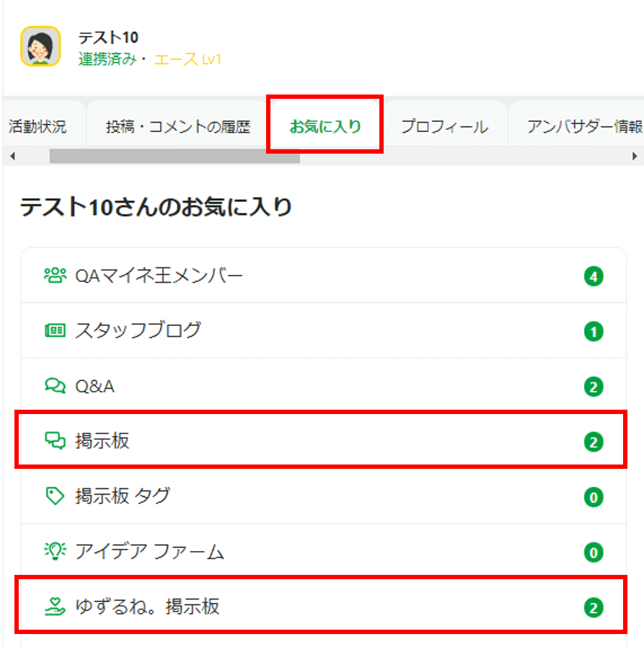This screenshot has width=644, height=647.
Task: Click the Q&A speech bubbles icon
Action: (55, 387)
